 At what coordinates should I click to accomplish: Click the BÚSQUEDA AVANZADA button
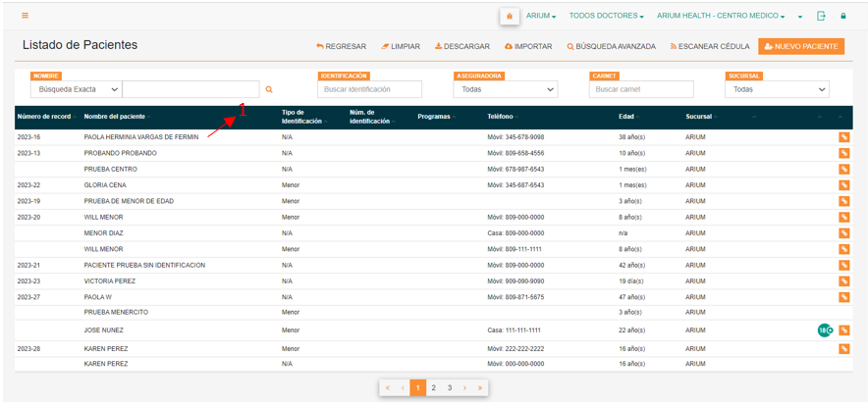[x=611, y=46]
